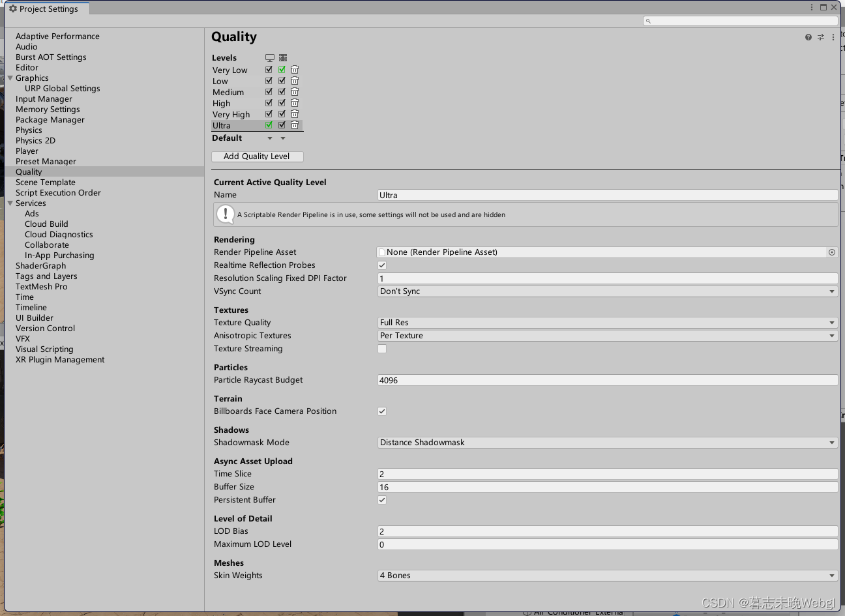The height and width of the screenshot is (616, 845).
Task: Delete the Ultra quality level
Action: coord(295,125)
